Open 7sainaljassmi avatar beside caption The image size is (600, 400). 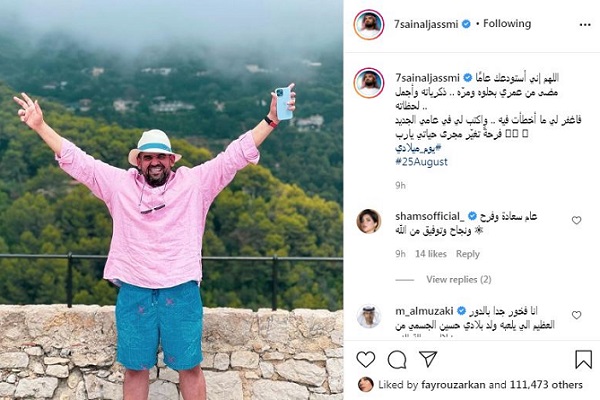(369, 83)
